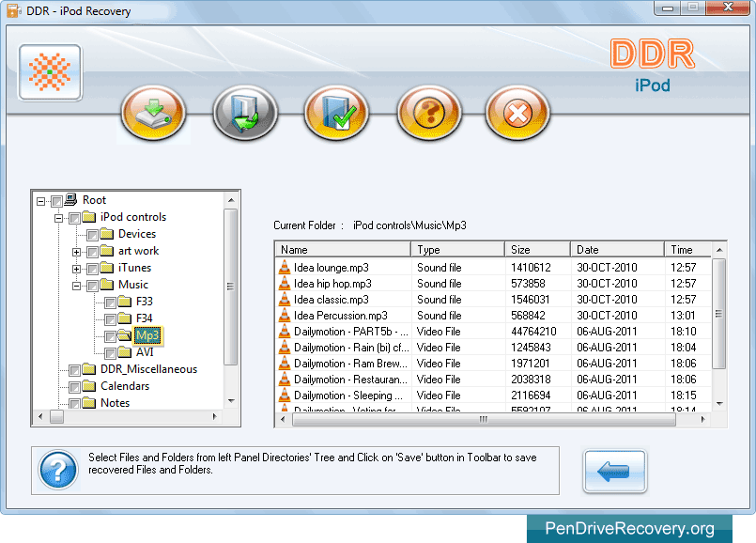This screenshot has height=543, width=756.
Task: Click VLC icon beside Dailymotion - PART5b
Action: (x=285, y=332)
